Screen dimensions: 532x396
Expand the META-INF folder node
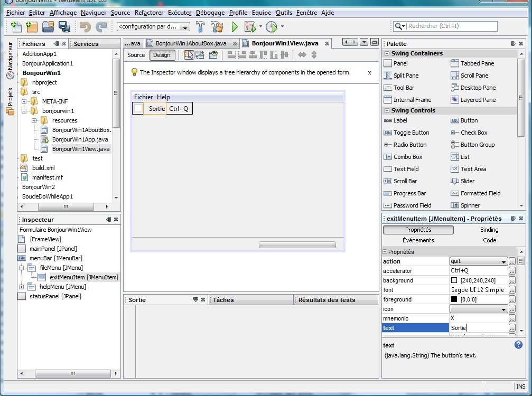tap(24, 101)
